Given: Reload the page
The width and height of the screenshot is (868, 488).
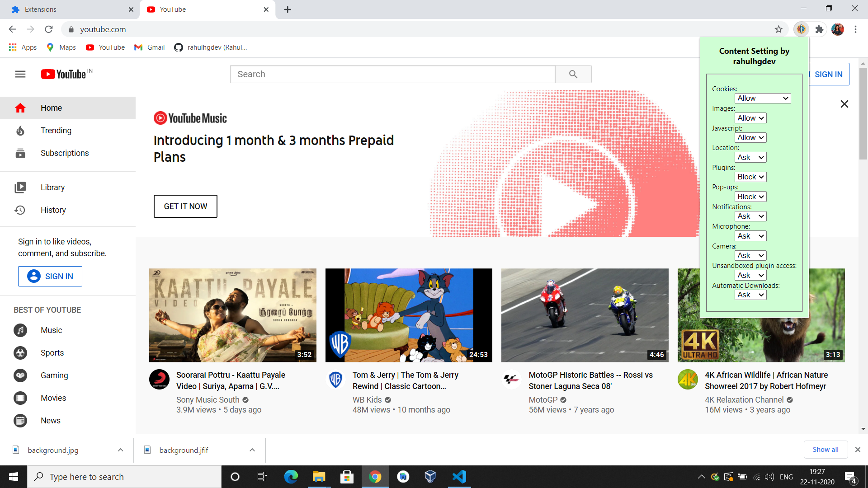Looking at the screenshot, I should tap(49, 29).
